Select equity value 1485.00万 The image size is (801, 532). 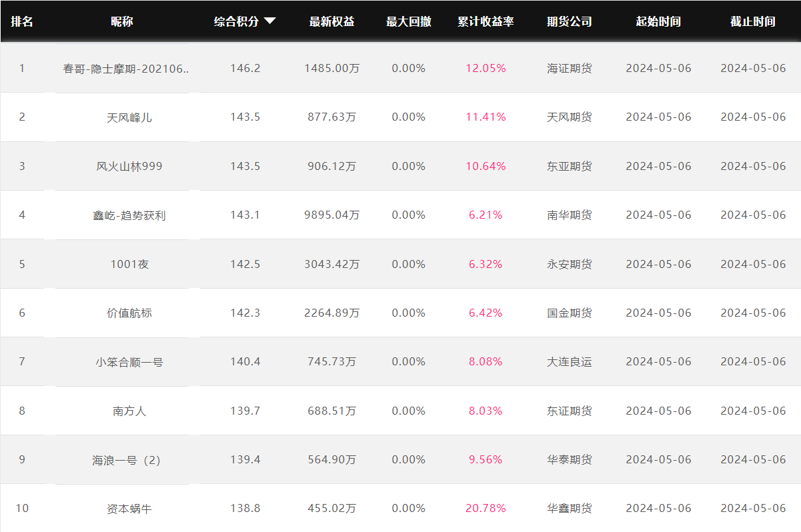coord(332,68)
